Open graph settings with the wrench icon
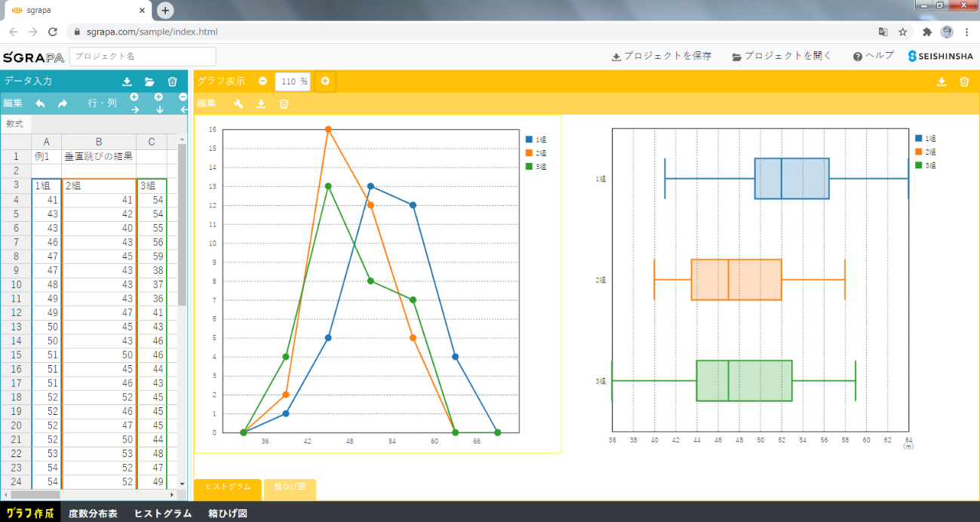The width and height of the screenshot is (980, 522). pos(238,104)
